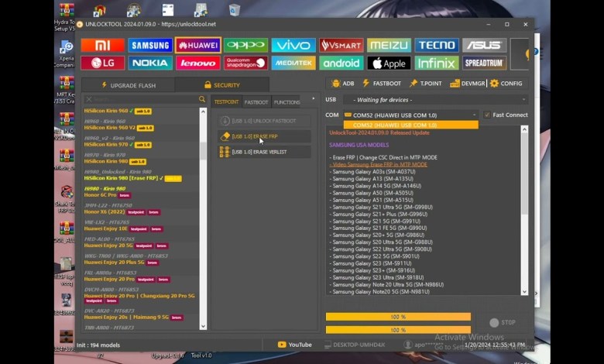Open the YouTube link in status bar
Viewport: 604px width, 364px height.
pos(295,345)
